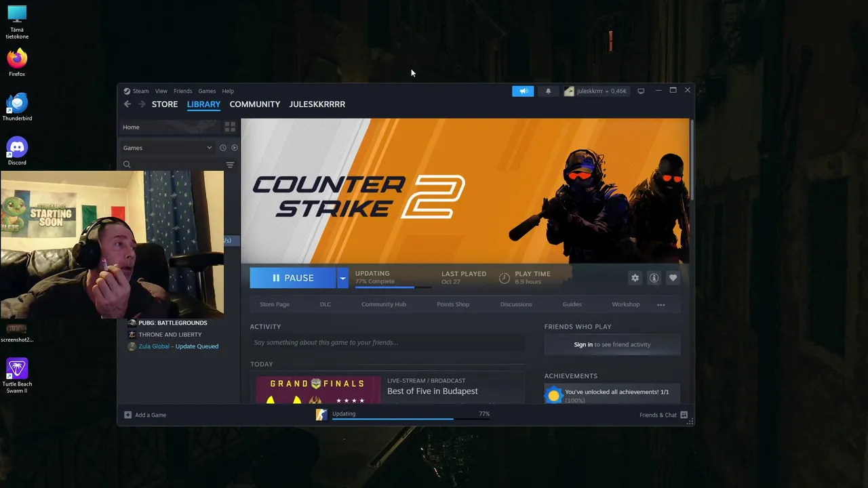The width and height of the screenshot is (868, 488).
Task: Expand the Games filter dropdown
Action: [x=167, y=148]
